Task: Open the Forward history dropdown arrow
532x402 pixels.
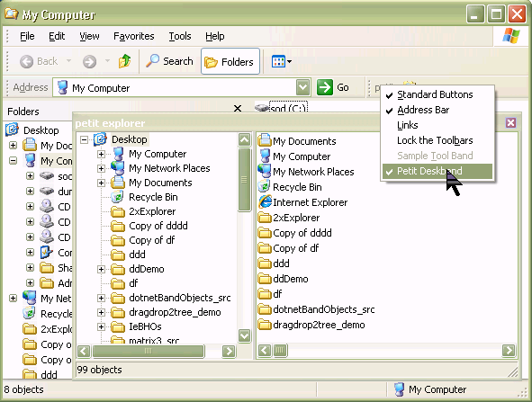Action: (107, 61)
